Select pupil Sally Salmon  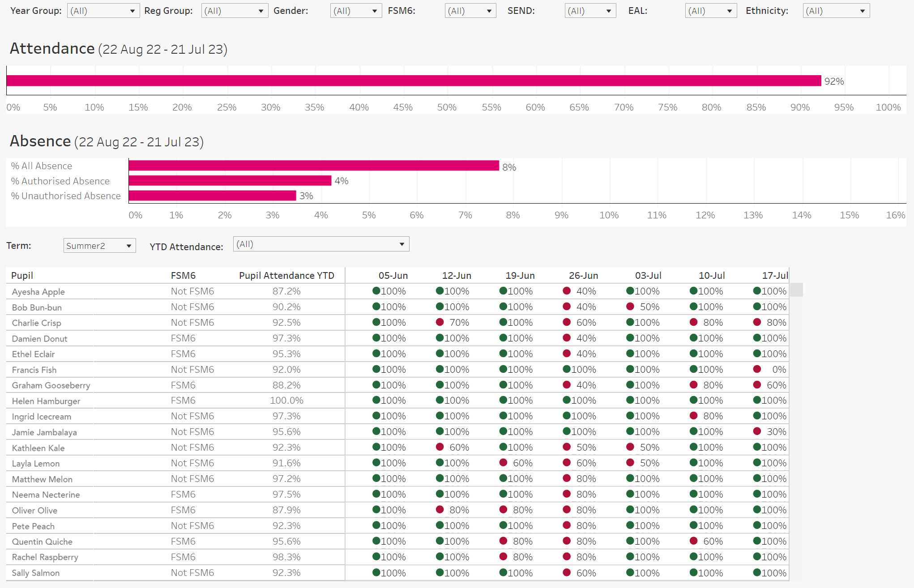[35, 573]
